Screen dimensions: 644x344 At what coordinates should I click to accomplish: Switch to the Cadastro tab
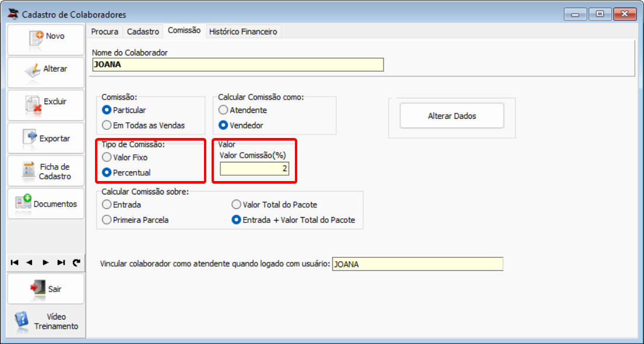pyautogui.click(x=143, y=31)
